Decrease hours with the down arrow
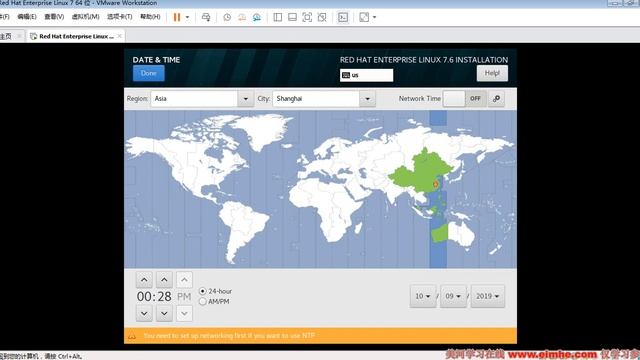Image resolution: width=640 pixels, height=360 pixels. pyautogui.click(x=144, y=313)
